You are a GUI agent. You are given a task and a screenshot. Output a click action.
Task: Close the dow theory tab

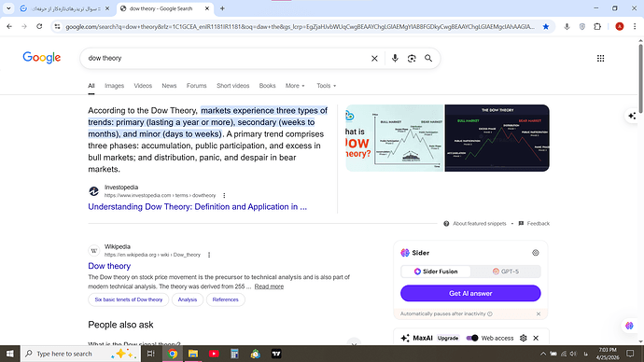click(207, 8)
